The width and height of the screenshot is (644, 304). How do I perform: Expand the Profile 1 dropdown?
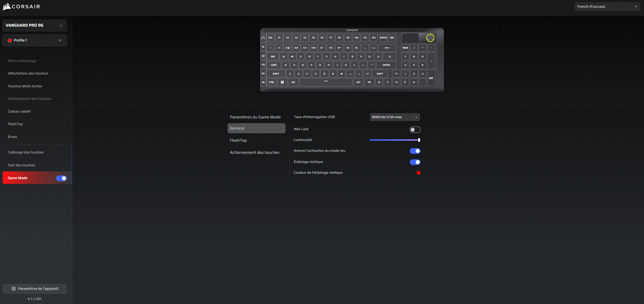[34, 40]
